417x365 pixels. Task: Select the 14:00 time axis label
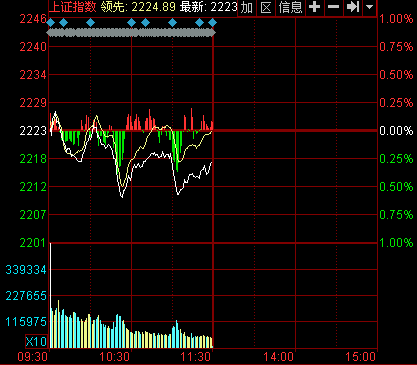tap(279, 357)
